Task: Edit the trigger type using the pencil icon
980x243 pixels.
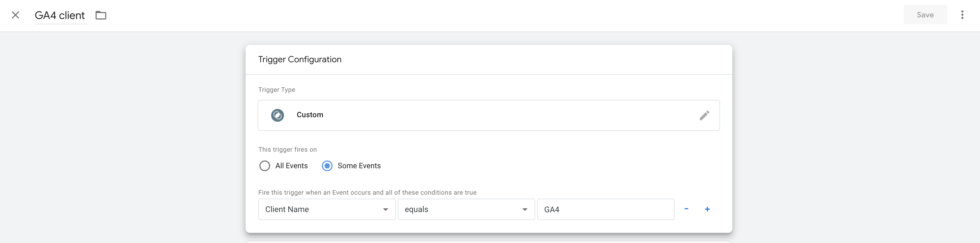Action: tap(705, 115)
